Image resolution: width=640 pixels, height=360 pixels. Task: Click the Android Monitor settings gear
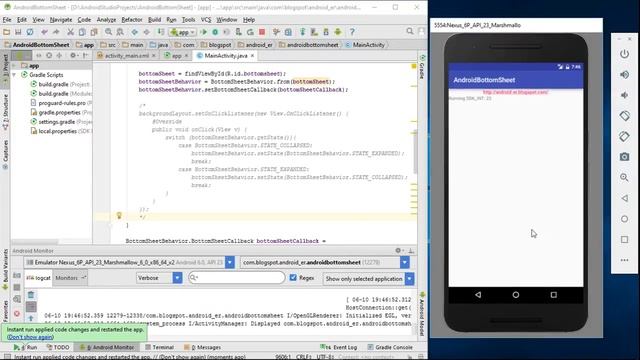[399, 251]
